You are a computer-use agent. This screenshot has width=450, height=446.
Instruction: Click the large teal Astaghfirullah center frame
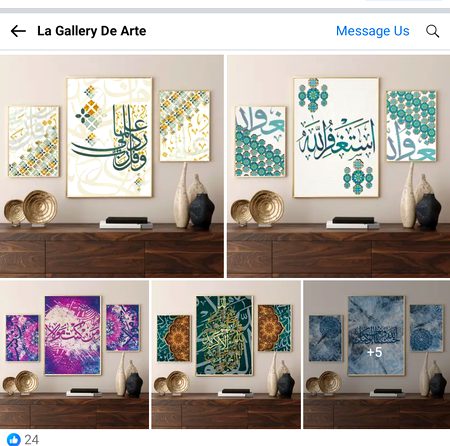[336, 138]
